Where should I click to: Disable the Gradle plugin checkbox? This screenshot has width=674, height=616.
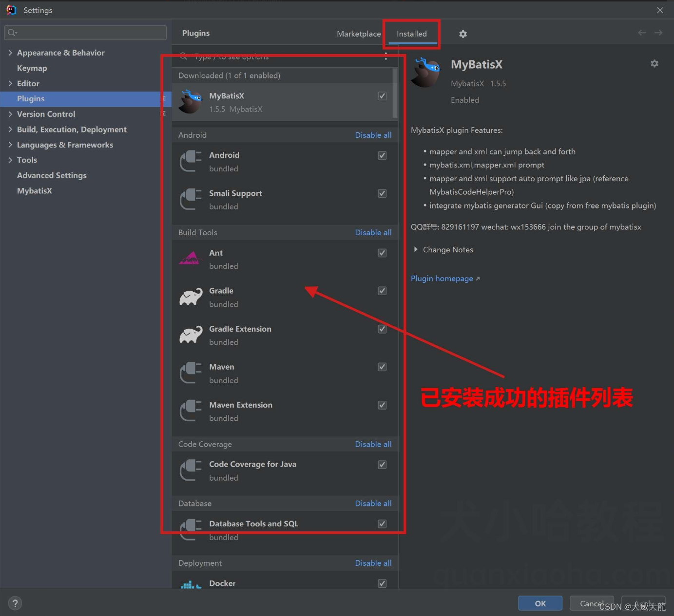pos(382,291)
